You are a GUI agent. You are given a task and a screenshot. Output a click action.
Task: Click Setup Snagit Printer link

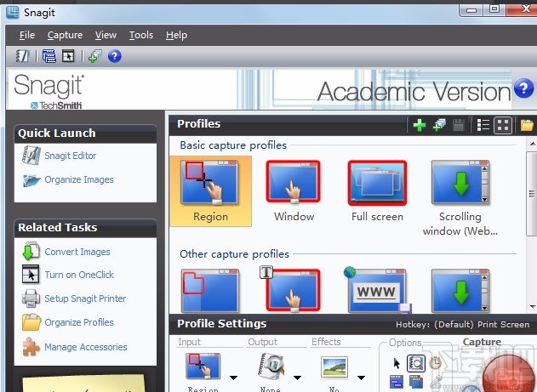point(85,298)
